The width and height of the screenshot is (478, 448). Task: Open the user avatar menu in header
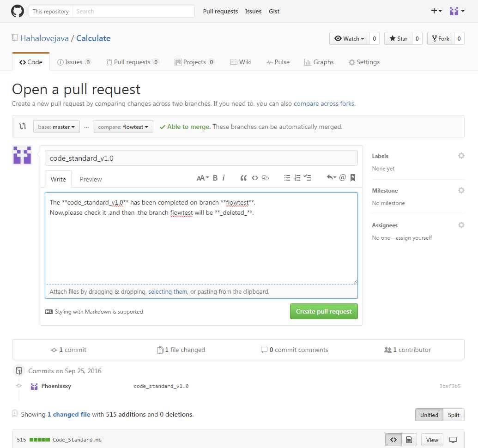(457, 11)
